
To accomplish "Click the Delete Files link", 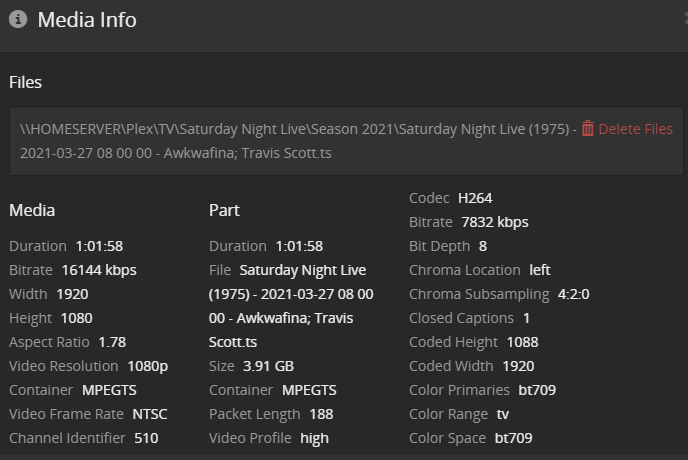I will [635, 129].
